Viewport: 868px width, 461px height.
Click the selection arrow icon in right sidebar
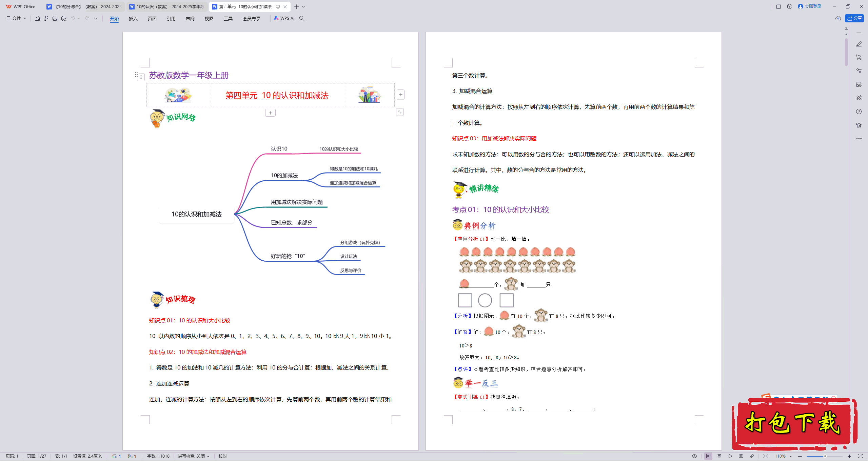(859, 57)
